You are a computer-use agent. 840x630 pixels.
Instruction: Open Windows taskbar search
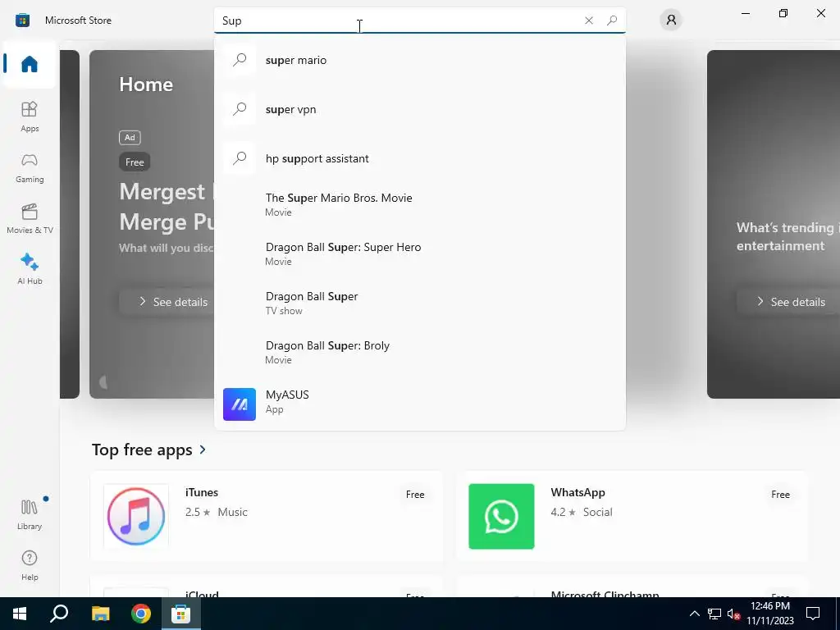coord(59,614)
